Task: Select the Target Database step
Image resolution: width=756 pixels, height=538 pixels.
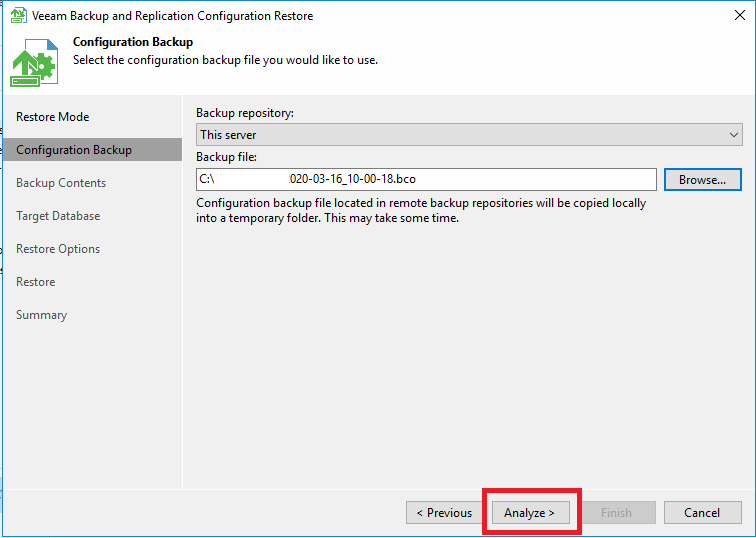Action: (58, 215)
